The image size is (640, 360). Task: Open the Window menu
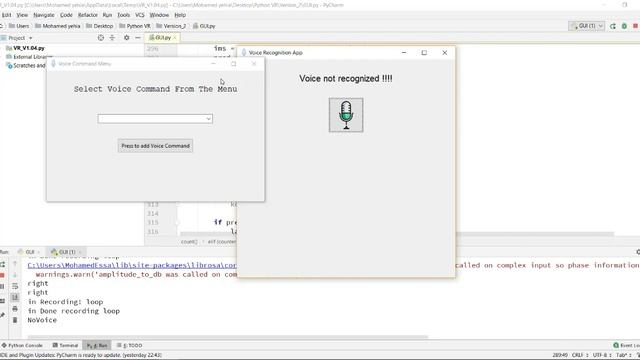tap(159, 15)
